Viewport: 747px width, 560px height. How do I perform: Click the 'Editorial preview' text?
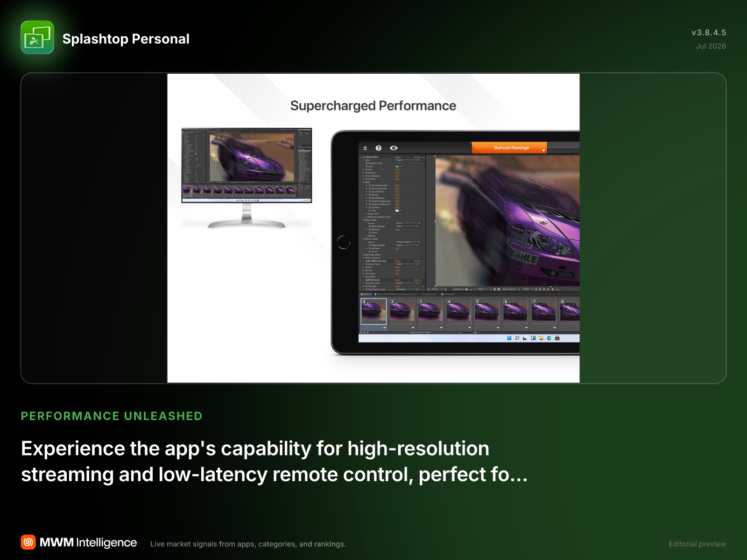[697, 544]
